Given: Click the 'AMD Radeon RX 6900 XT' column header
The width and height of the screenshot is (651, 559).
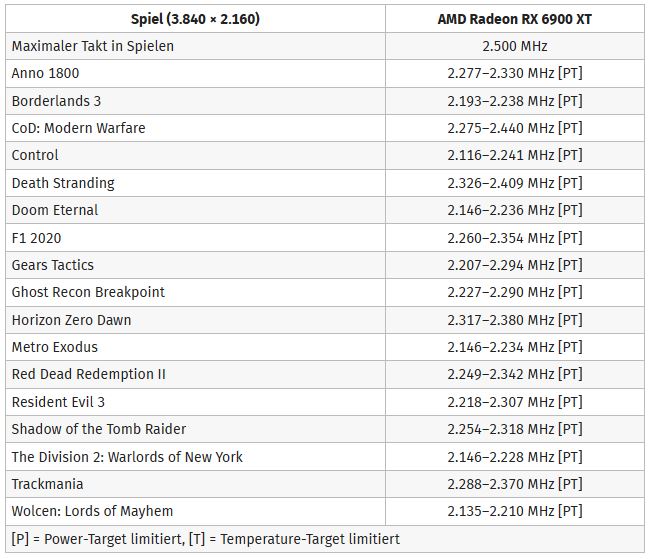Looking at the screenshot, I should click(514, 19).
